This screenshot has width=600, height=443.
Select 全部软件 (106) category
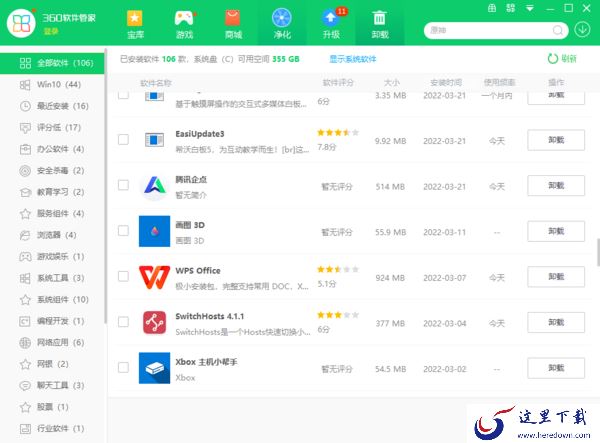coord(52,63)
